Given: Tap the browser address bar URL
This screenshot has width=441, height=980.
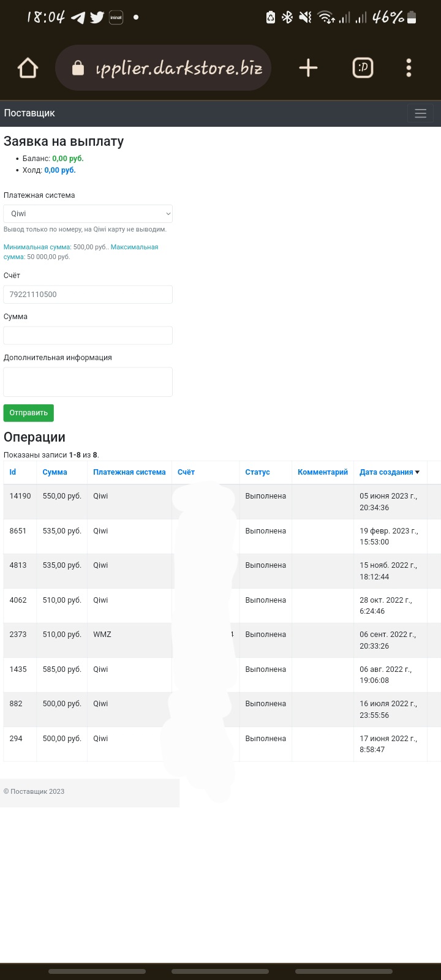Looking at the screenshot, I should [x=179, y=68].
